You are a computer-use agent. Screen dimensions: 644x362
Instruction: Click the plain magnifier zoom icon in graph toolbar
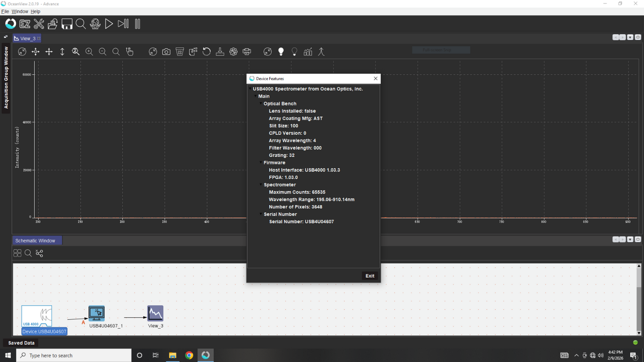point(116,52)
